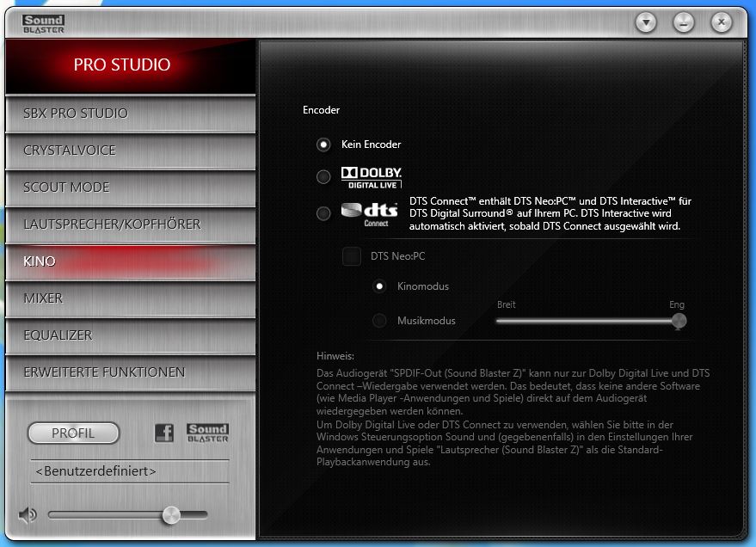Click the Sound Blaster logo in title bar
The image size is (756, 547).
[x=43, y=24]
